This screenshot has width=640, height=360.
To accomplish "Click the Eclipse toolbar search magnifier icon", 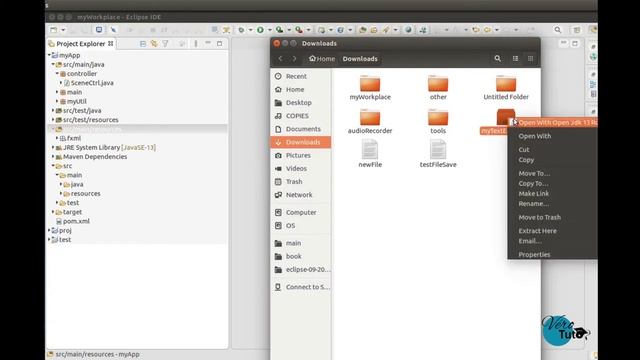I will (558, 30).
